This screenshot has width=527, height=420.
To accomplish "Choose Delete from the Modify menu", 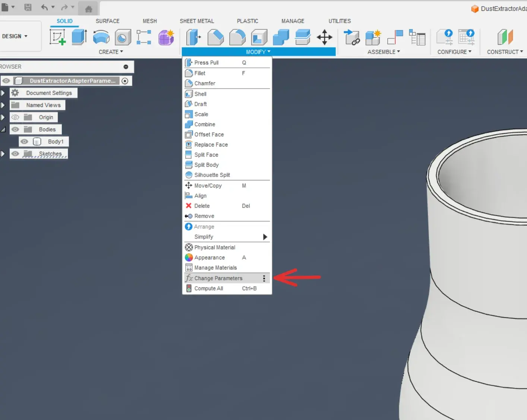I will pos(227,206).
